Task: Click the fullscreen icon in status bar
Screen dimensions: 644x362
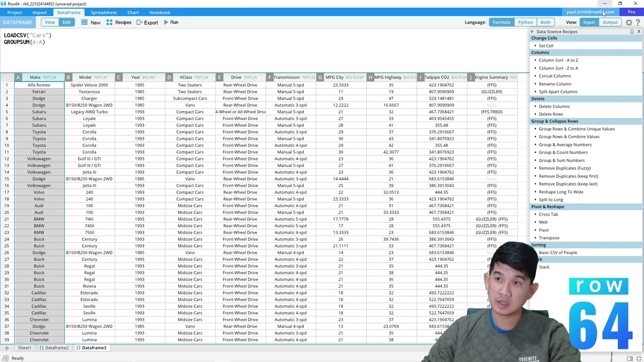Action: coord(638,358)
